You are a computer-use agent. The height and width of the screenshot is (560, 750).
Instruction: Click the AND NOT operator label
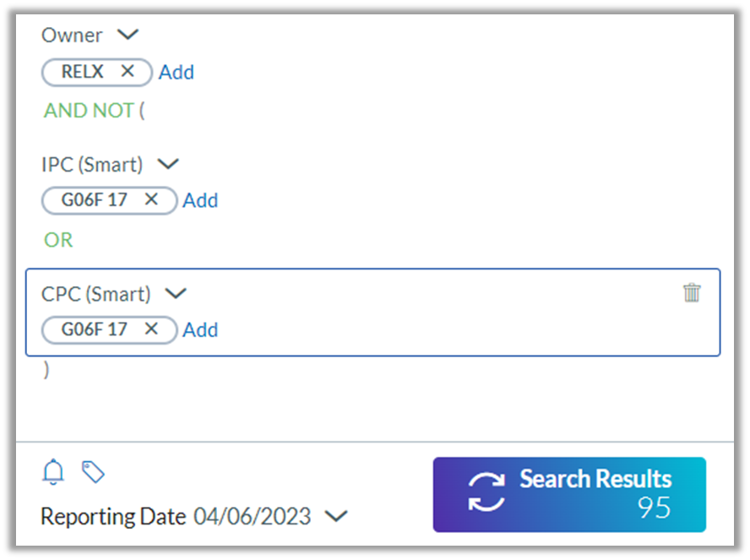click(88, 110)
